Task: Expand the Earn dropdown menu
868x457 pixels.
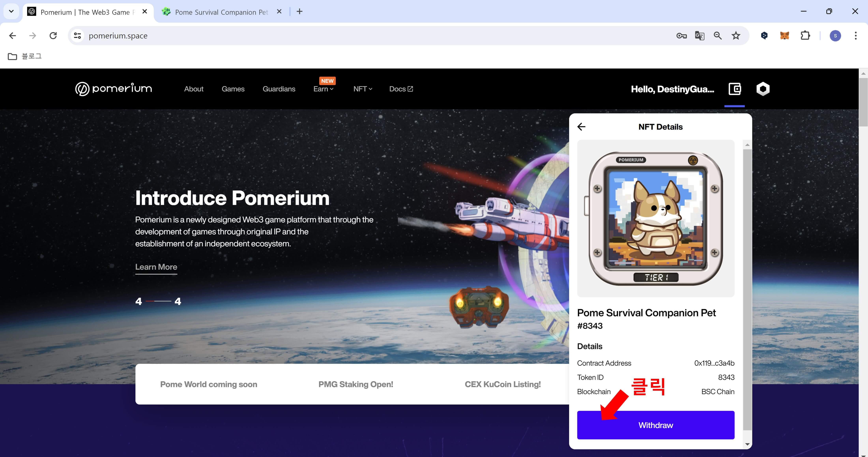Action: coord(323,89)
